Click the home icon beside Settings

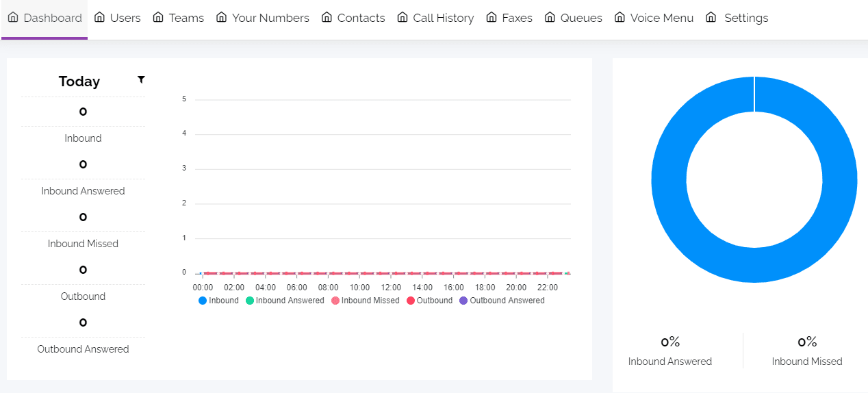(711, 17)
